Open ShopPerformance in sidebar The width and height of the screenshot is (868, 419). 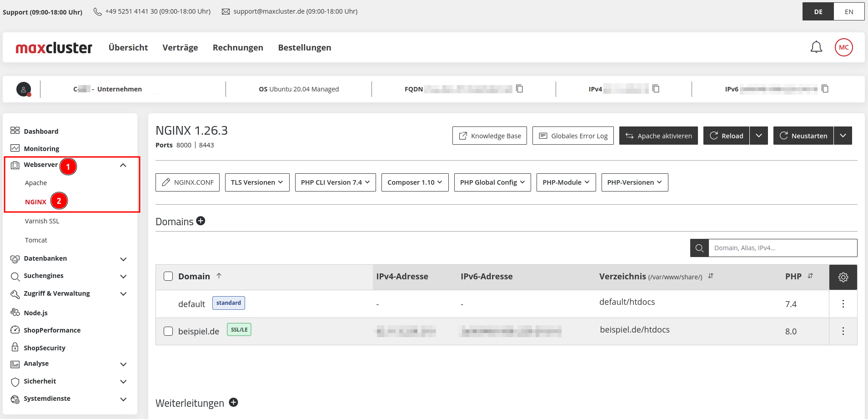[52, 330]
